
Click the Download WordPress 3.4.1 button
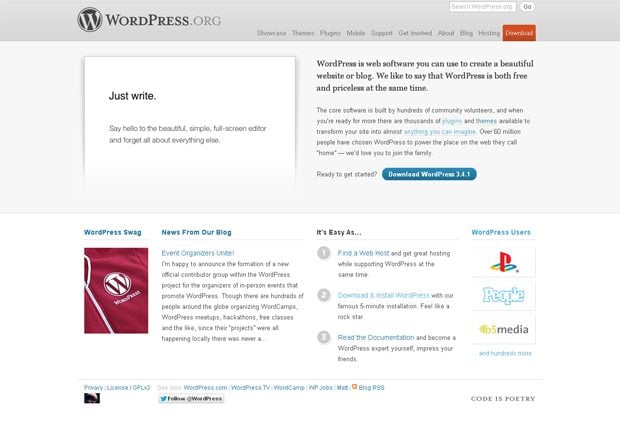pos(429,174)
